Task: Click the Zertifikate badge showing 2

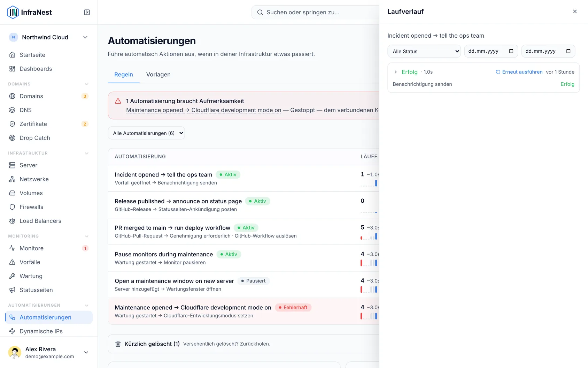Action: coord(85,124)
